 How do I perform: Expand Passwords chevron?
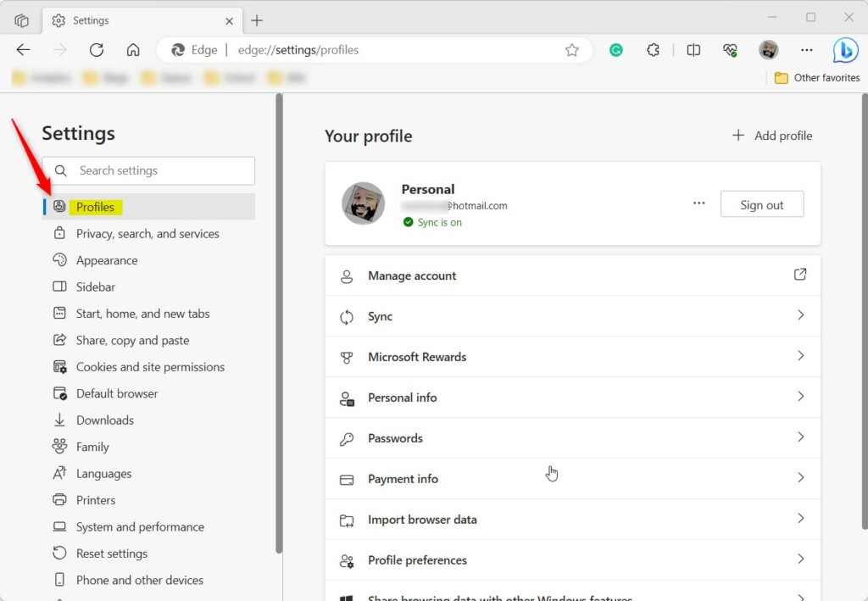800,437
